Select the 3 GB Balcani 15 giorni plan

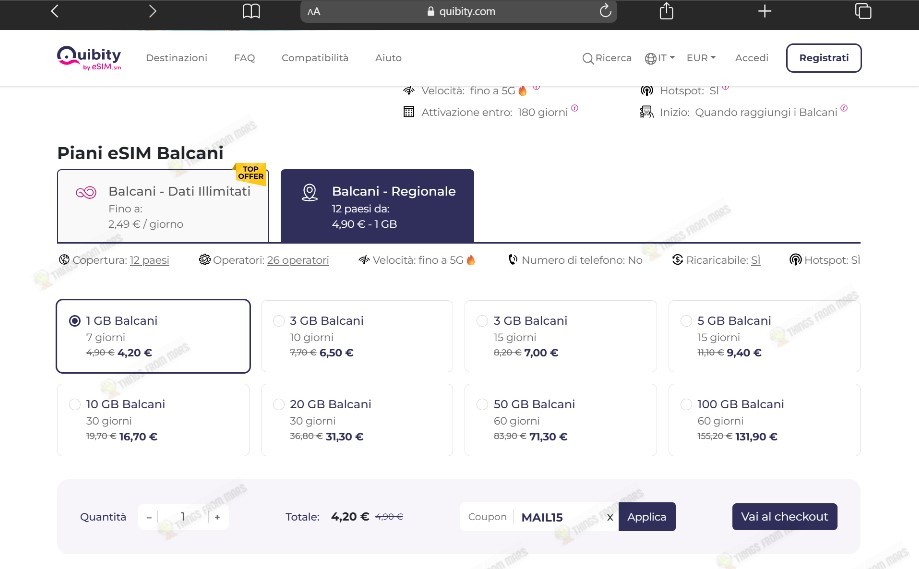(x=560, y=336)
